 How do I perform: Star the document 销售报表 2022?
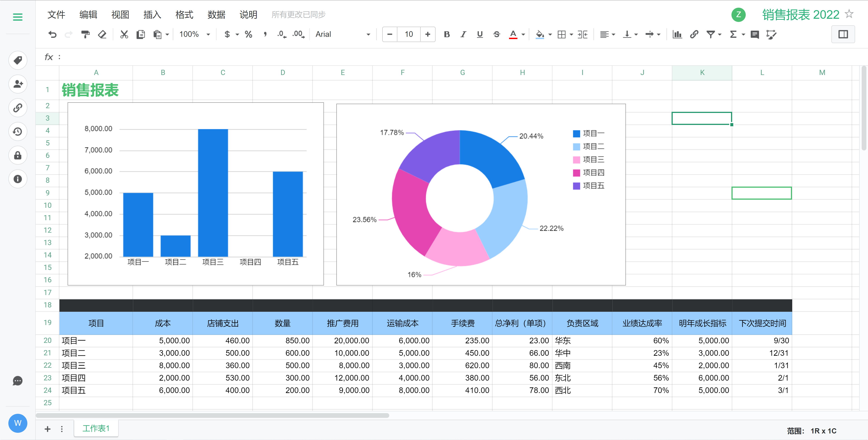tap(849, 14)
